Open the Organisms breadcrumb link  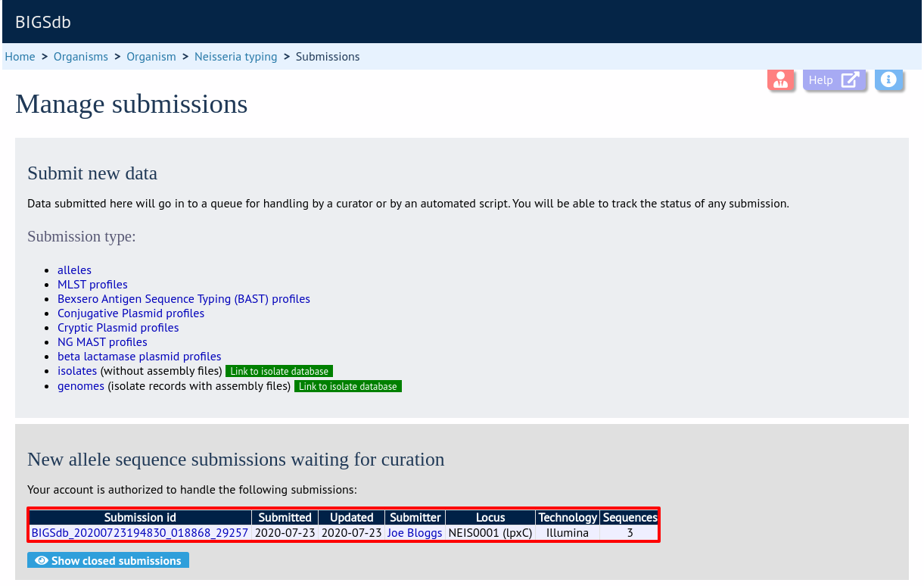81,57
